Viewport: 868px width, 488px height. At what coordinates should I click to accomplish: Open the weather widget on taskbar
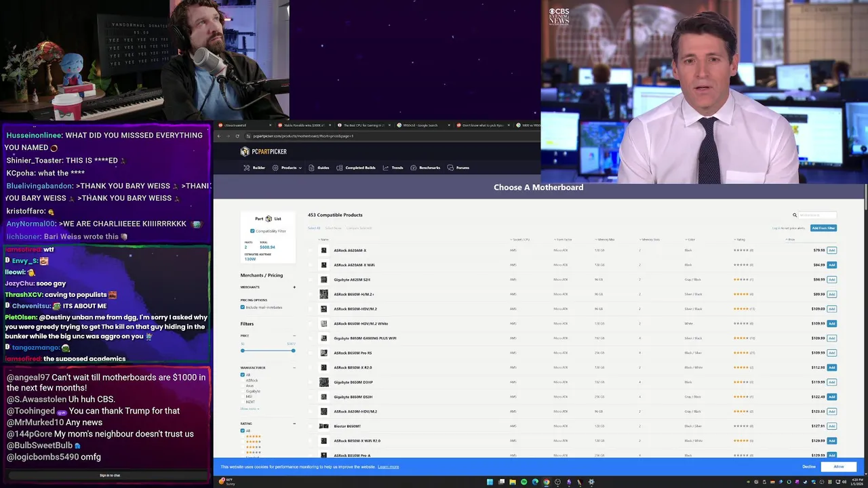(x=227, y=482)
